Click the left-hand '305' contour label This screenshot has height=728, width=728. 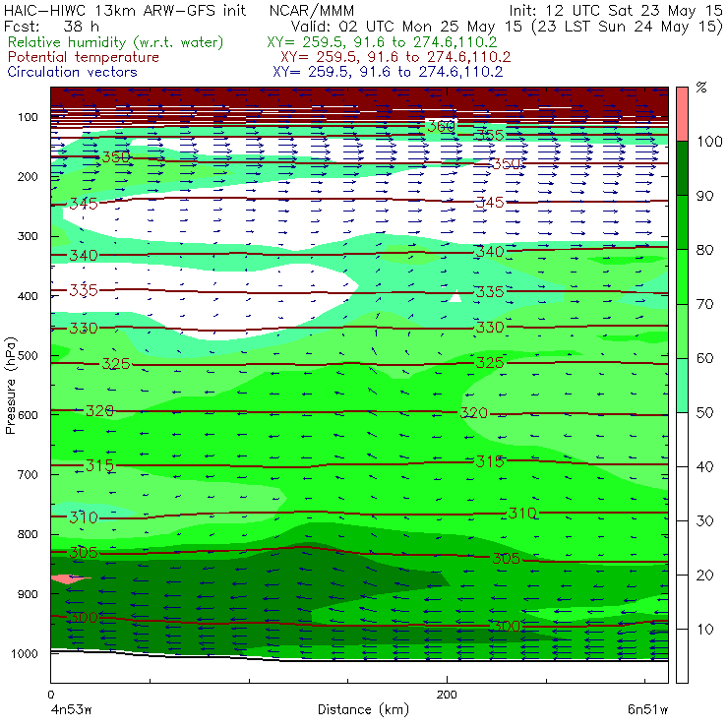pos(84,553)
